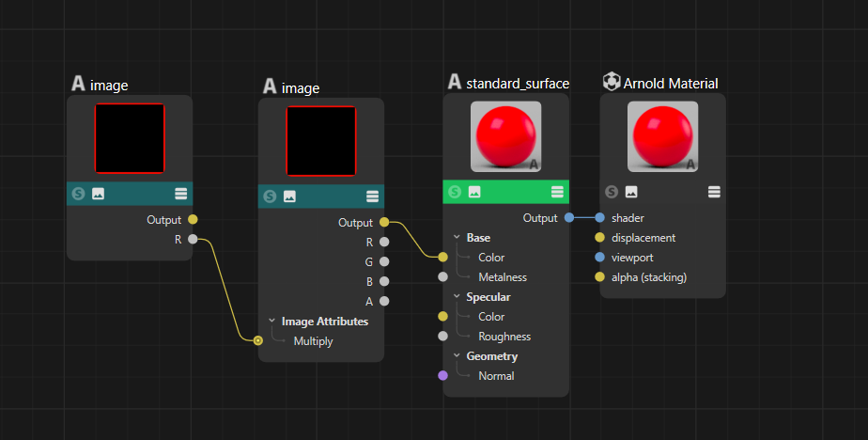This screenshot has width=868, height=440.
Task: Click the Arnold logo beside the standard_surface title
Action: coord(455,83)
